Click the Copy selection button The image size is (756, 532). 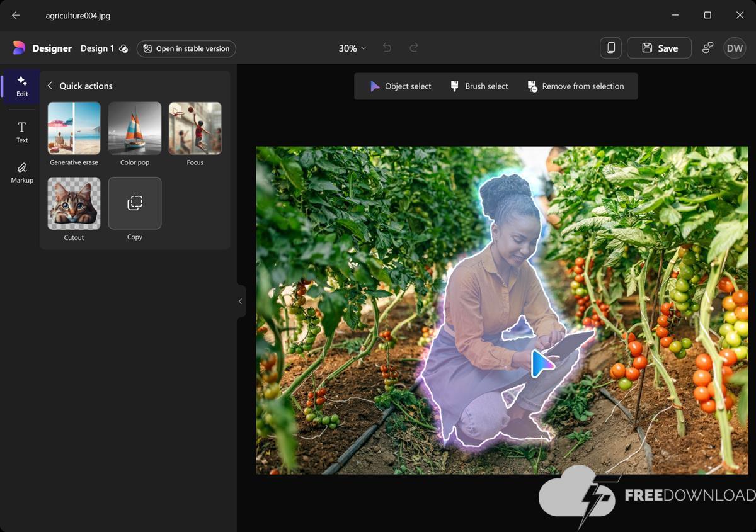[135, 203]
